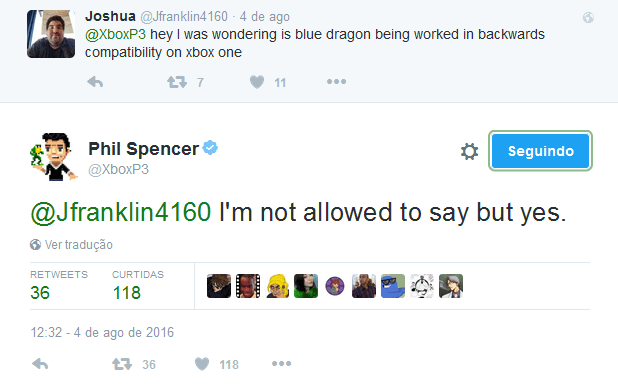Open the gear settings menu by Seguindo
The width and height of the screenshot is (618, 386).
point(469,151)
